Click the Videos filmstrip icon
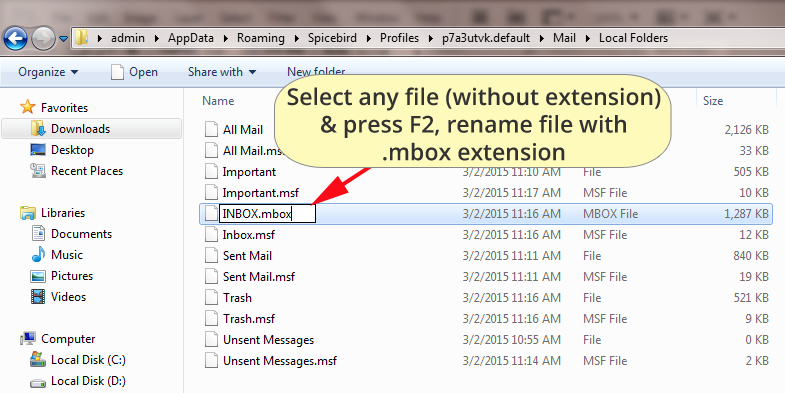This screenshot has height=393, width=785. click(38, 297)
